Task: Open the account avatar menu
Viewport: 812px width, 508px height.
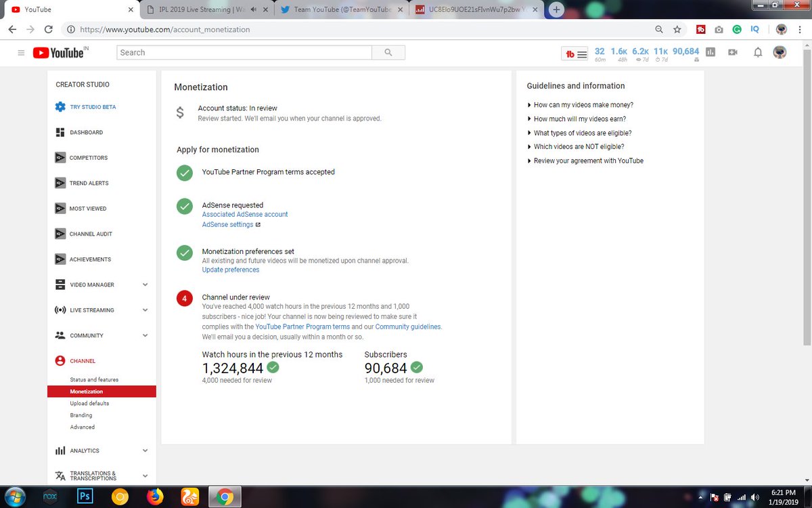Action: click(x=780, y=53)
